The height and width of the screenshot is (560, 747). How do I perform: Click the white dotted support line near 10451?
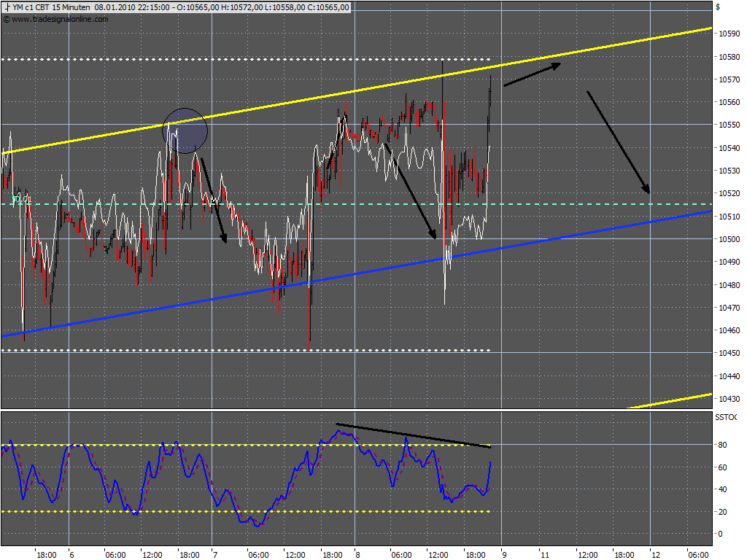[x=246, y=351]
